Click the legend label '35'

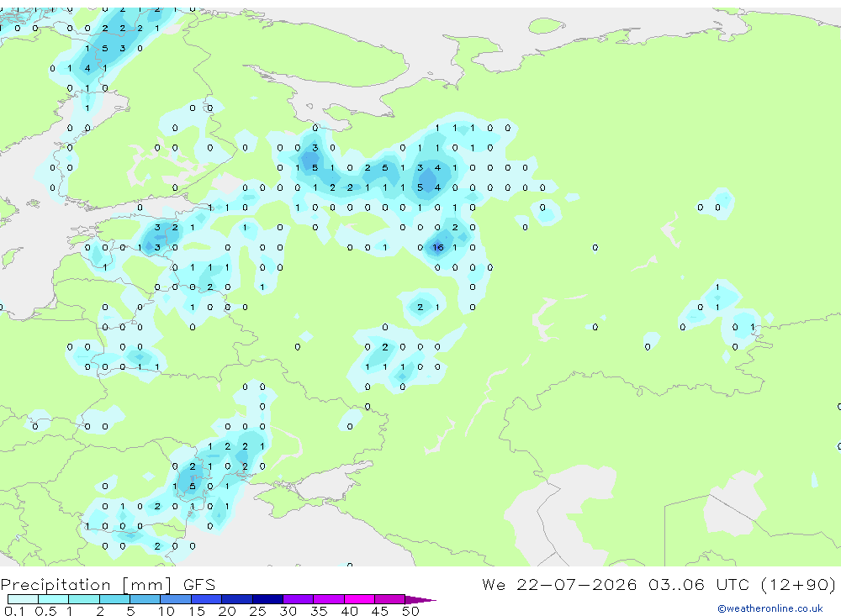click(x=319, y=611)
